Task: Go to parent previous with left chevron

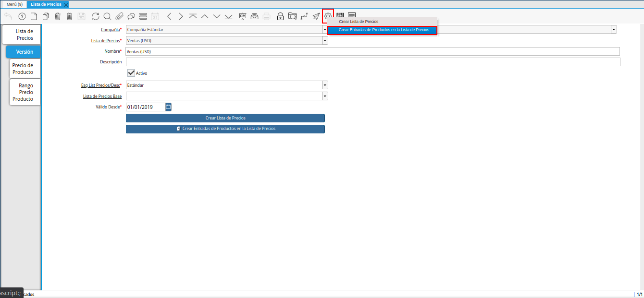Action: (x=169, y=16)
